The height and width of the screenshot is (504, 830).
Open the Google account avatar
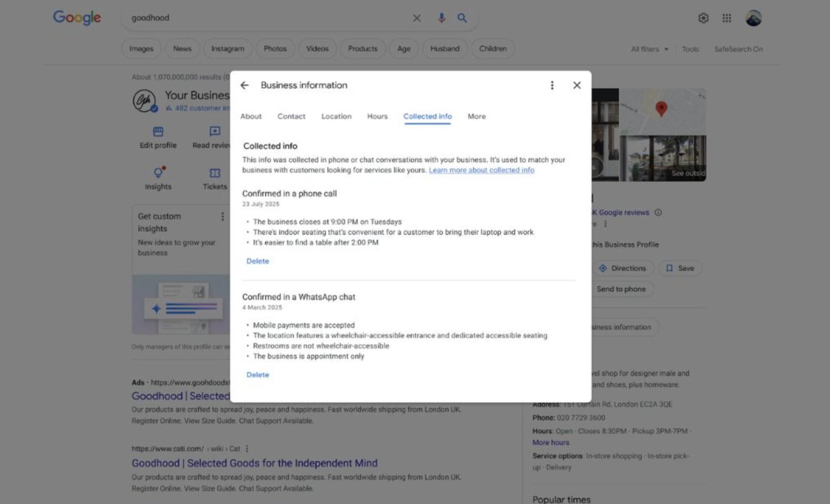(x=753, y=18)
